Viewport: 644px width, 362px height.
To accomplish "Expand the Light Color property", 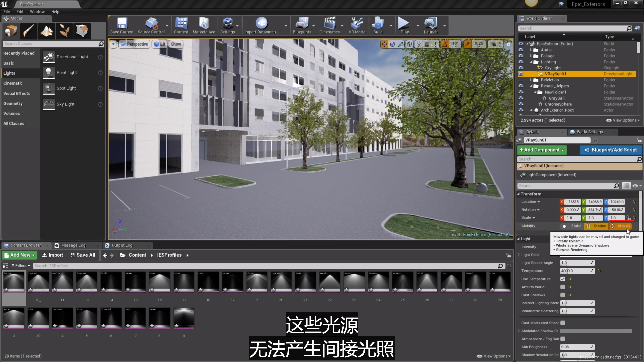I will tap(519, 255).
